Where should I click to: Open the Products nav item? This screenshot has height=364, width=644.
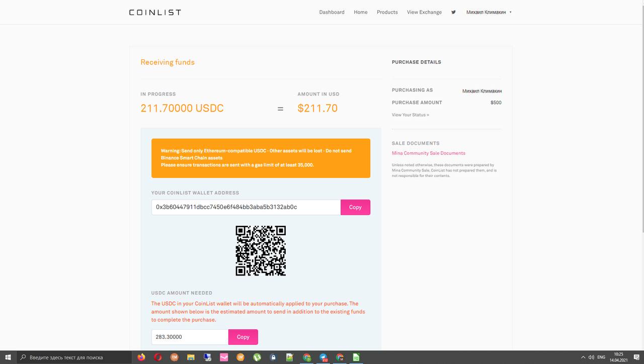coord(387,12)
